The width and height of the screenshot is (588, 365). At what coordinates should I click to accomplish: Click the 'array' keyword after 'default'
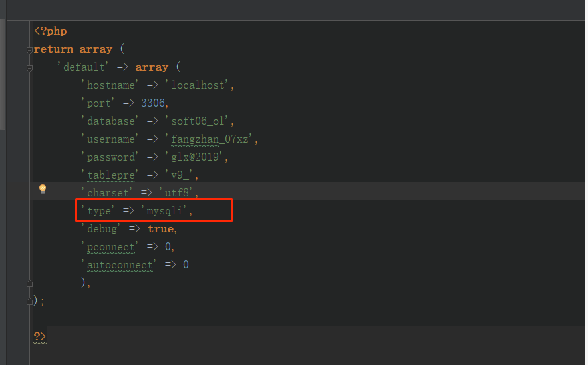pos(152,67)
